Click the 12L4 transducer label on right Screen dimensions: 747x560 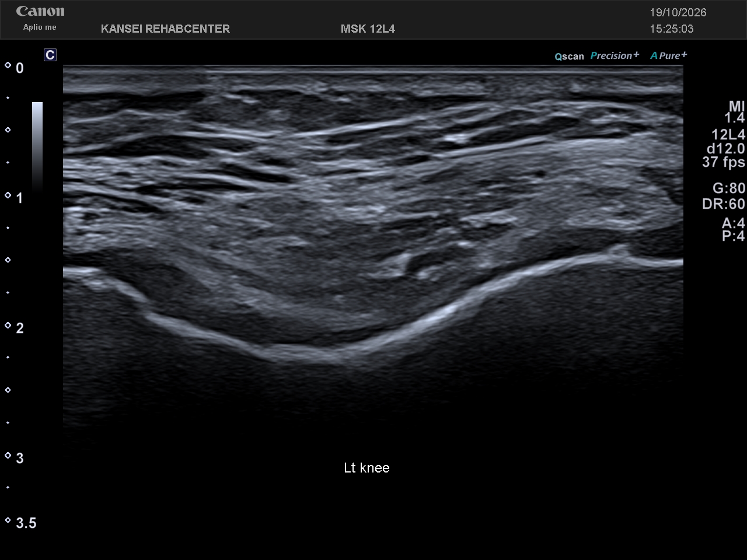pos(728,135)
